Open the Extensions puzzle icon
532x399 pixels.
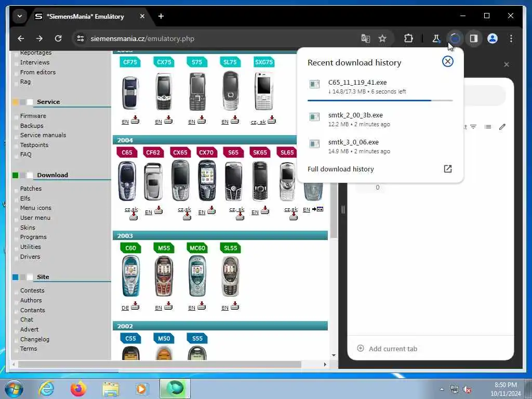[x=408, y=38]
